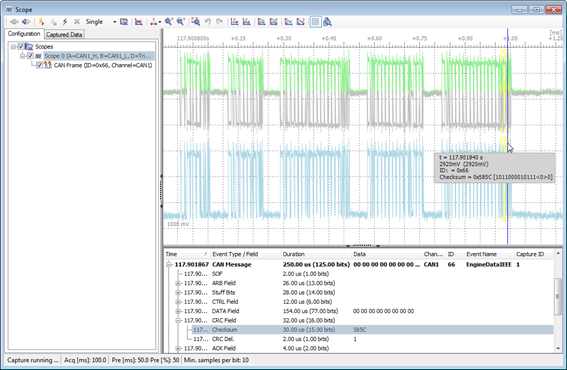Click the zoom out magnifier icon
The width and height of the screenshot is (567, 370).
180,22
